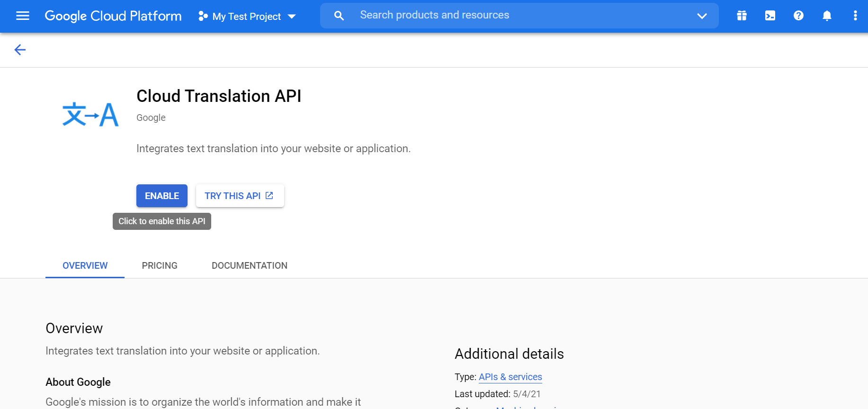Follow the APIs & services link
The image size is (868, 409).
pyautogui.click(x=510, y=377)
